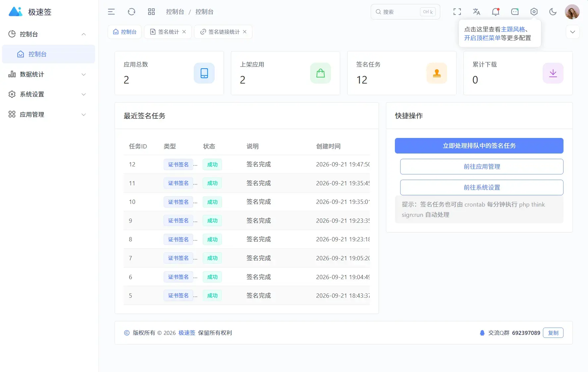Select the 控制台 submenu item in sidebar

click(48, 54)
